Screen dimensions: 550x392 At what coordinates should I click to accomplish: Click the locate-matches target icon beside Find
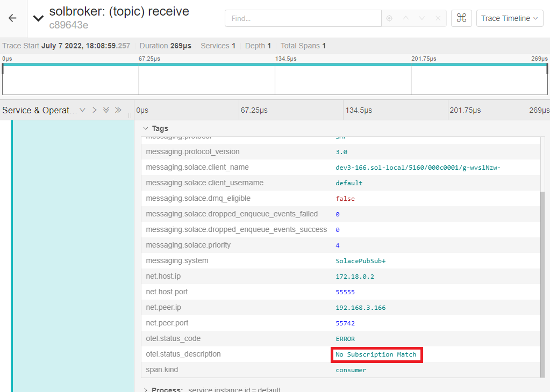[389, 18]
